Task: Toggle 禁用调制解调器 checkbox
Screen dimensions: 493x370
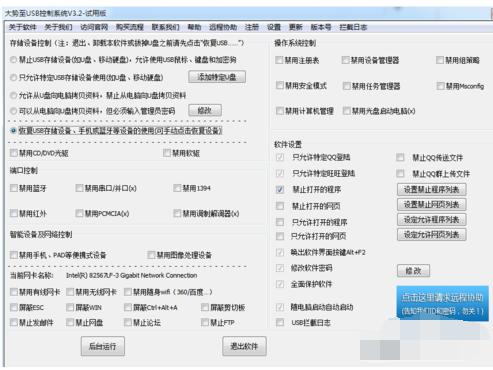Action: click(177, 213)
